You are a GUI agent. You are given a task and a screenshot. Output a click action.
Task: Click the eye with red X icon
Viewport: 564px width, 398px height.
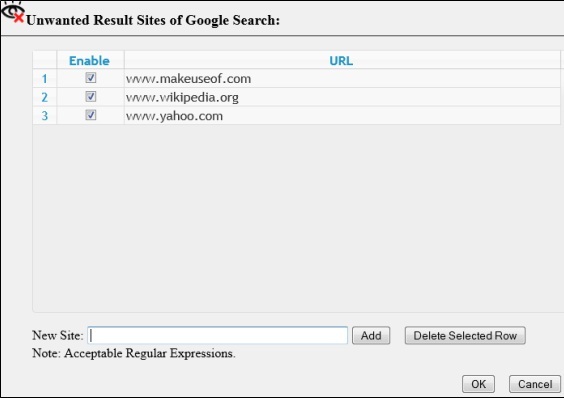pyautogui.click(x=12, y=13)
